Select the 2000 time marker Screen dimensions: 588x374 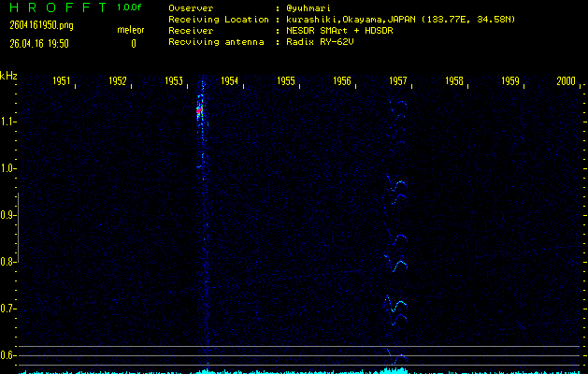tap(566, 81)
